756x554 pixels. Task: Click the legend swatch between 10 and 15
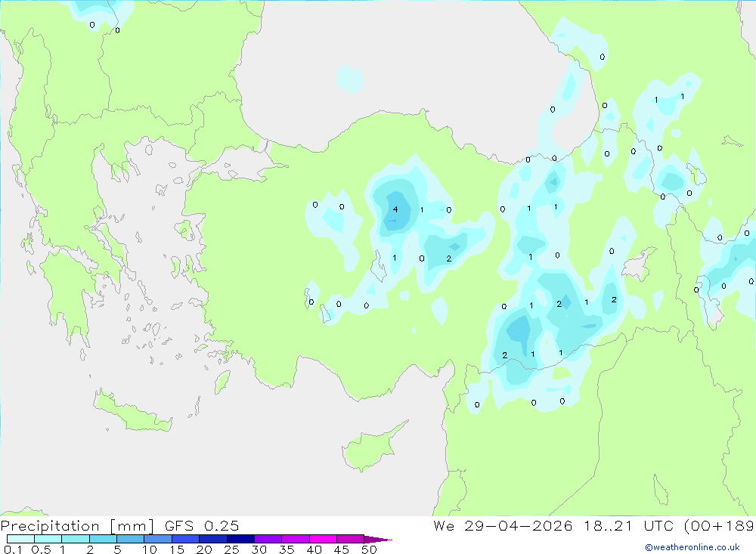pyautogui.click(x=158, y=539)
